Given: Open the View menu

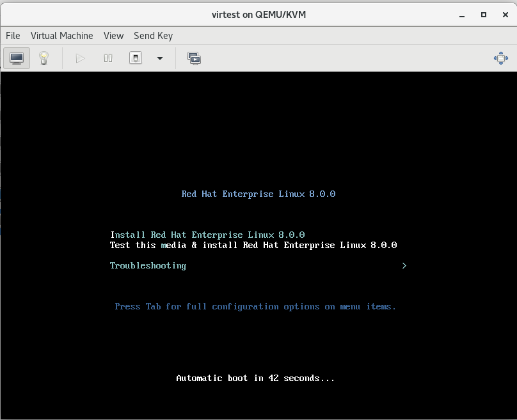Looking at the screenshot, I should click(113, 36).
